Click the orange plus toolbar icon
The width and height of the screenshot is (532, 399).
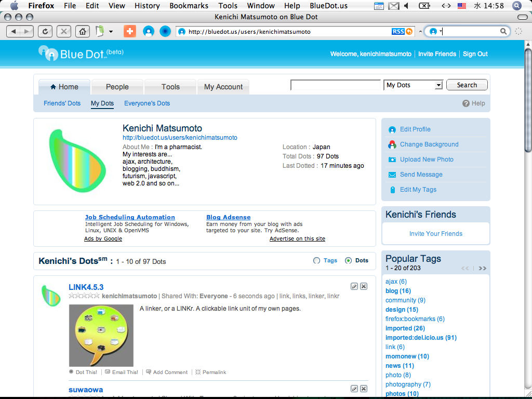coord(129,32)
